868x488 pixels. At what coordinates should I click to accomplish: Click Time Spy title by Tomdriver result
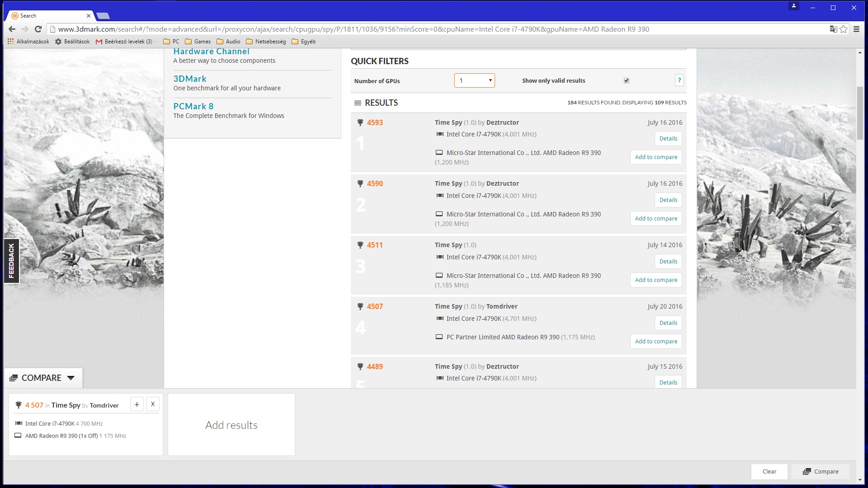[448, 306]
